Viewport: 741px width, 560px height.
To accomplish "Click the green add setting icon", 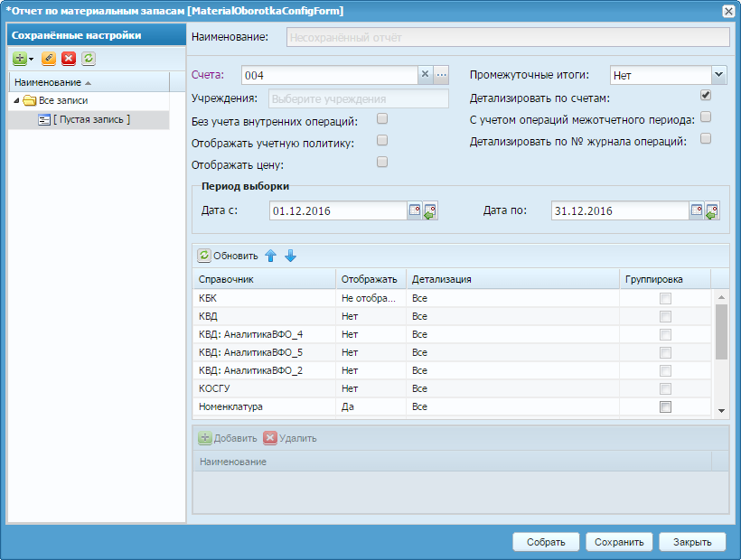I will [x=19, y=59].
